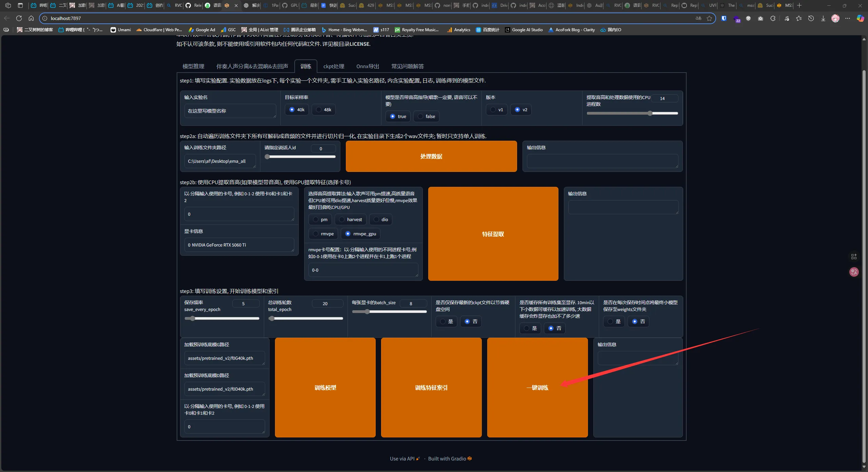
Task: Click the Bitwarden extension icon
Action: click(x=724, y=18)
